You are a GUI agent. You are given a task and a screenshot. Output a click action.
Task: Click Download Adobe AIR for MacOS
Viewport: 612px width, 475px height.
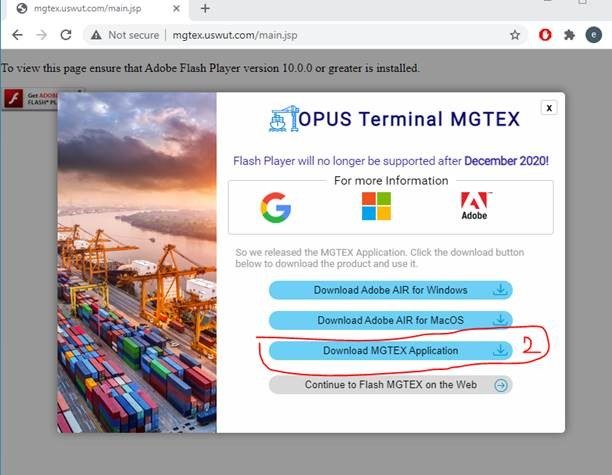pos(390,320)
